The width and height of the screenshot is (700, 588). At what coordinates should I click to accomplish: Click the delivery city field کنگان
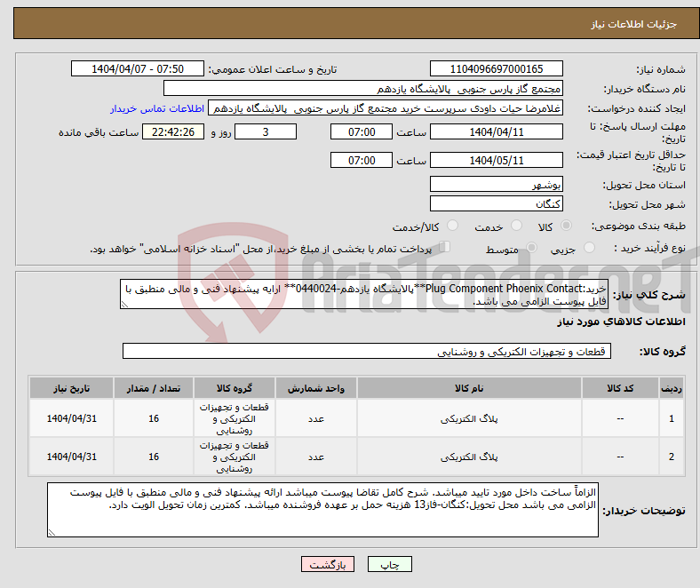496,203
